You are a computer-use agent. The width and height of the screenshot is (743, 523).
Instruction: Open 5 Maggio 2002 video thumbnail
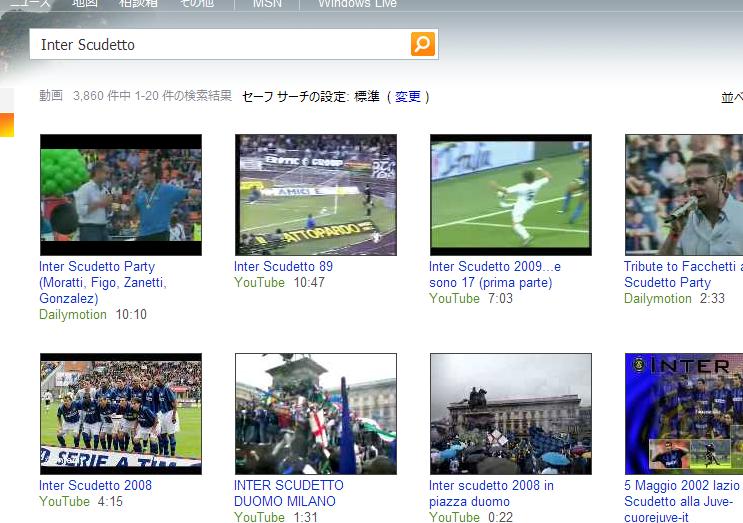coord(684,414)
